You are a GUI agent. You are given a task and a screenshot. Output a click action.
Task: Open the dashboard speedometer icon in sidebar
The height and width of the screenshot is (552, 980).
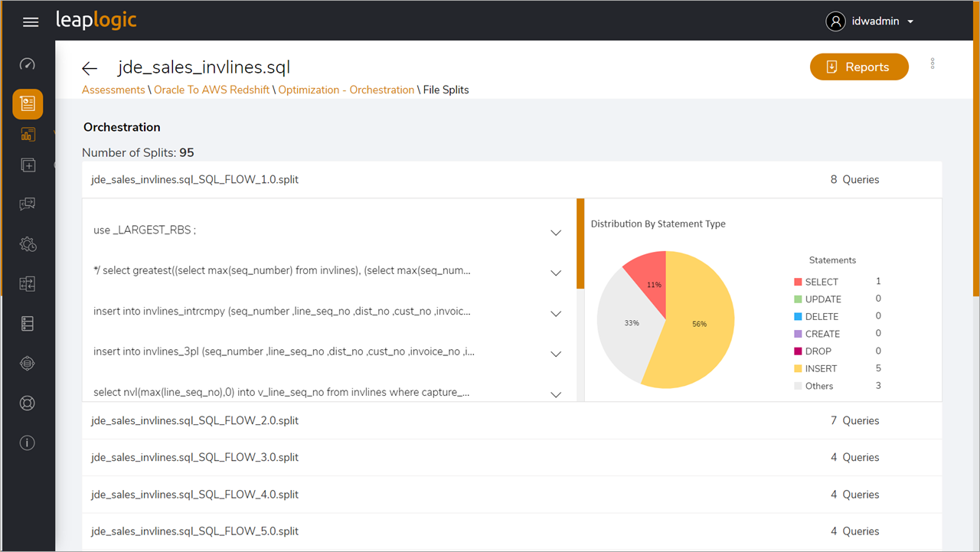point(28,64)
